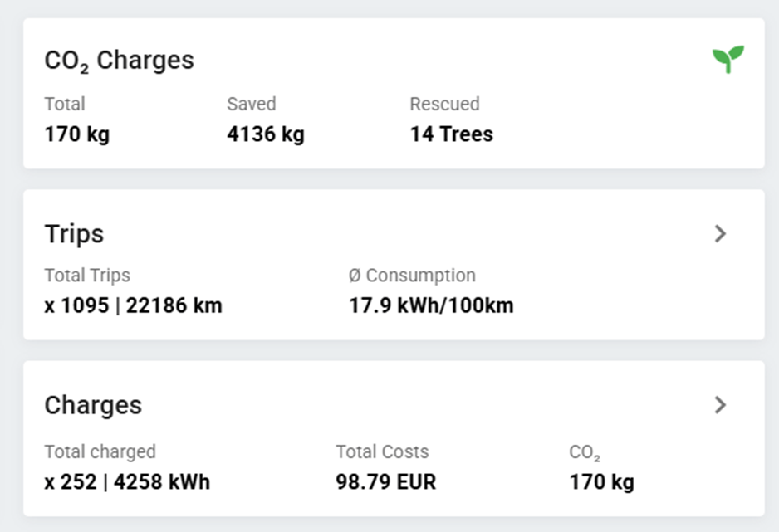Select the 170 kg total CO₂ value
Screen dimensions: 779x532
(x=76, y=134)
